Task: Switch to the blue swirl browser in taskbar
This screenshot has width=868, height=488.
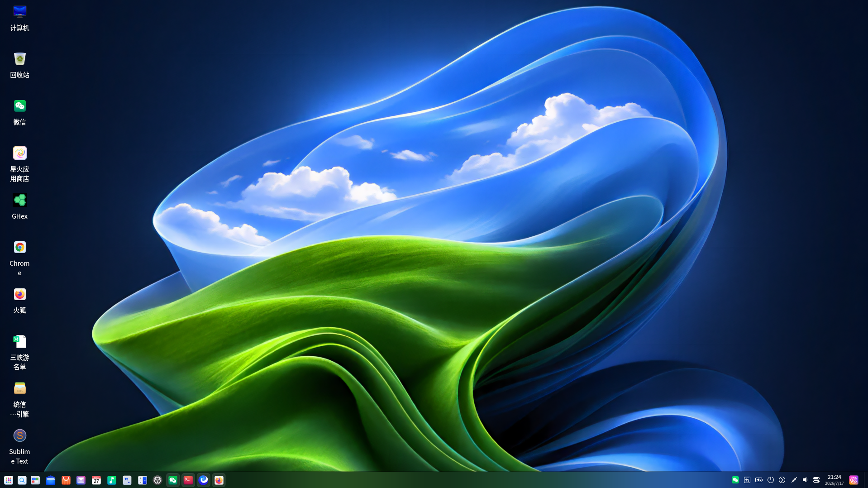Action: pos(204,480)
